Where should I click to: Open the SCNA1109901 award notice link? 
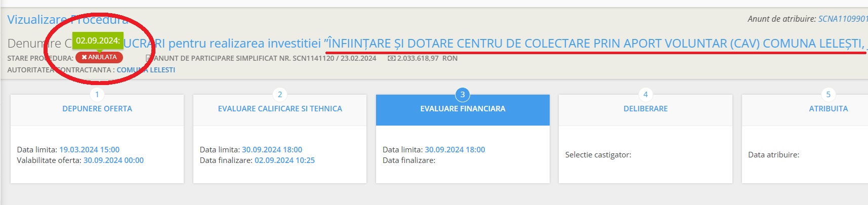coord(843,19)
